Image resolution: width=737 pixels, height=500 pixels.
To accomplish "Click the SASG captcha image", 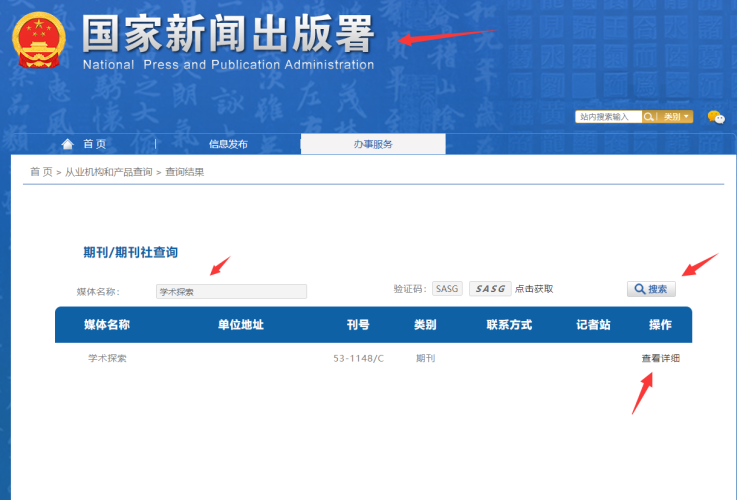I will (x=490, y=289).
